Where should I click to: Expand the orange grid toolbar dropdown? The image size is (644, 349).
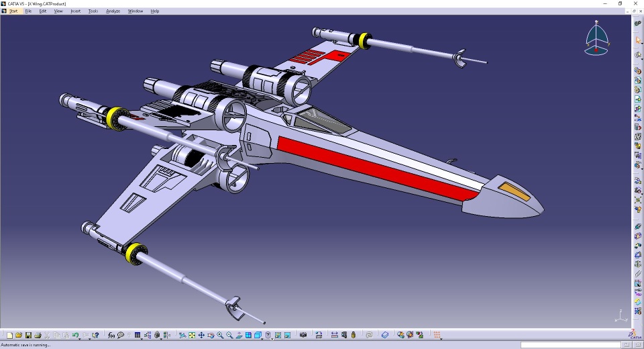[441, 339]
